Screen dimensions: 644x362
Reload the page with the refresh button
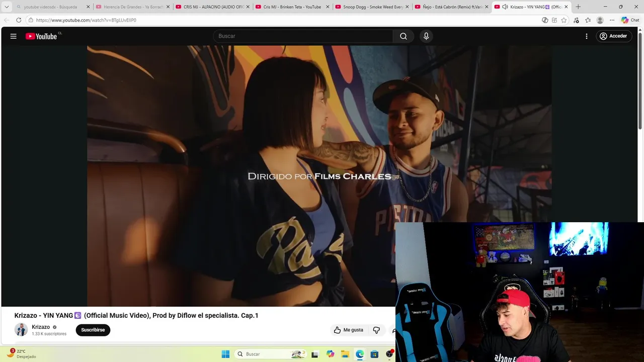(19, 20)
